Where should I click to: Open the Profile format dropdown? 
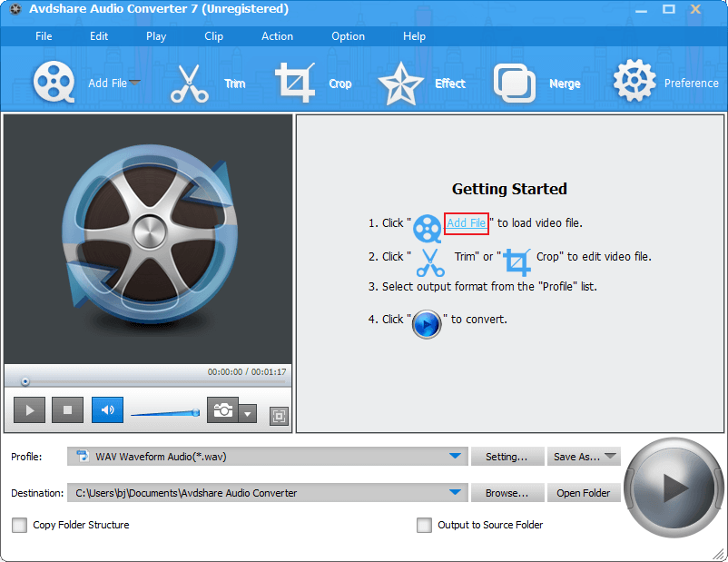pyautogui.click(x=457, y=458)
